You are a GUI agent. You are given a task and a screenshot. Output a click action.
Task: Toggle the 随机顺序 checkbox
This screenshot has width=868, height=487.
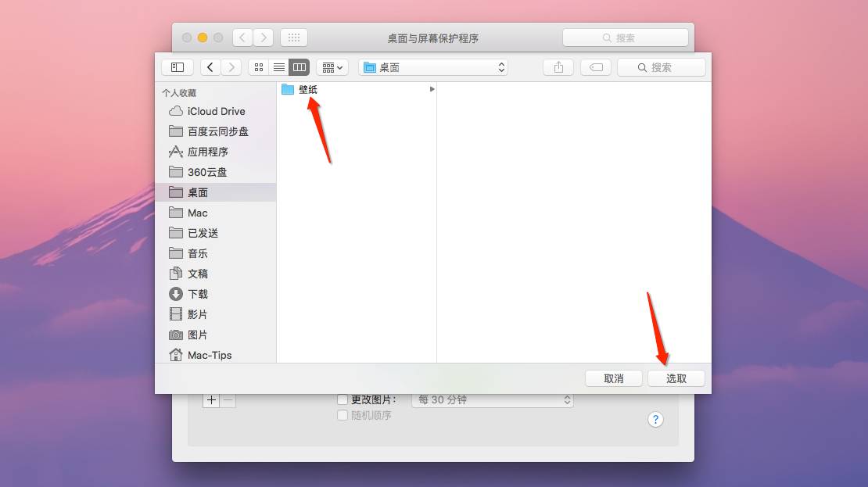[343, 415]
